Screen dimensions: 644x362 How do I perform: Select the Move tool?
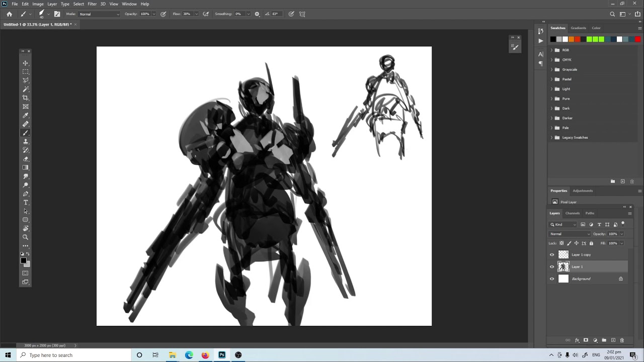(x=26, y=63)
